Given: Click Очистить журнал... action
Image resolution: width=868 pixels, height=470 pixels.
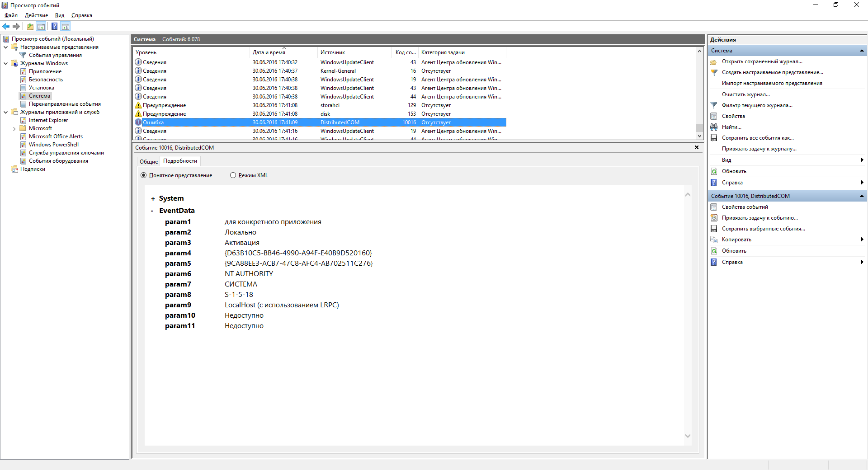Looking at the screenshot, I should 745,94.
